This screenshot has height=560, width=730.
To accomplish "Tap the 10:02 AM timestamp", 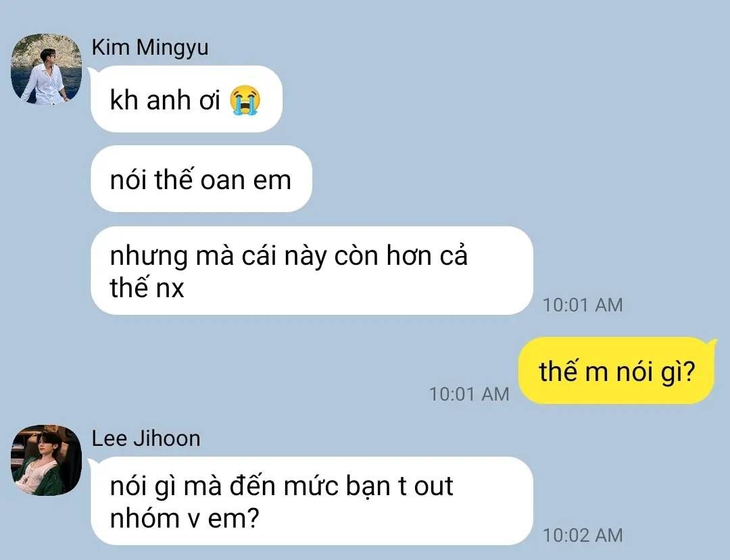I will point(583,536).
